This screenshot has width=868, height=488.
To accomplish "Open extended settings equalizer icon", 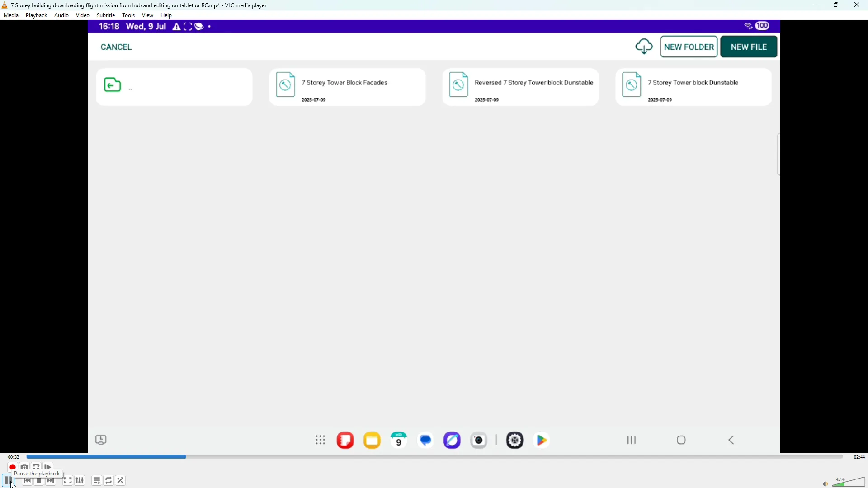I will [x=80, y=481].
